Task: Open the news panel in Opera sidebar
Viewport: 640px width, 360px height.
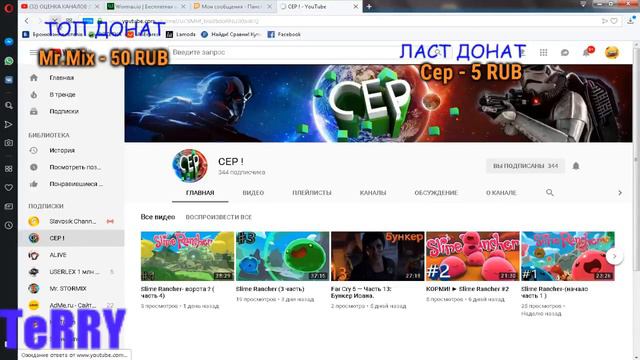Action: tap(9, 206)
